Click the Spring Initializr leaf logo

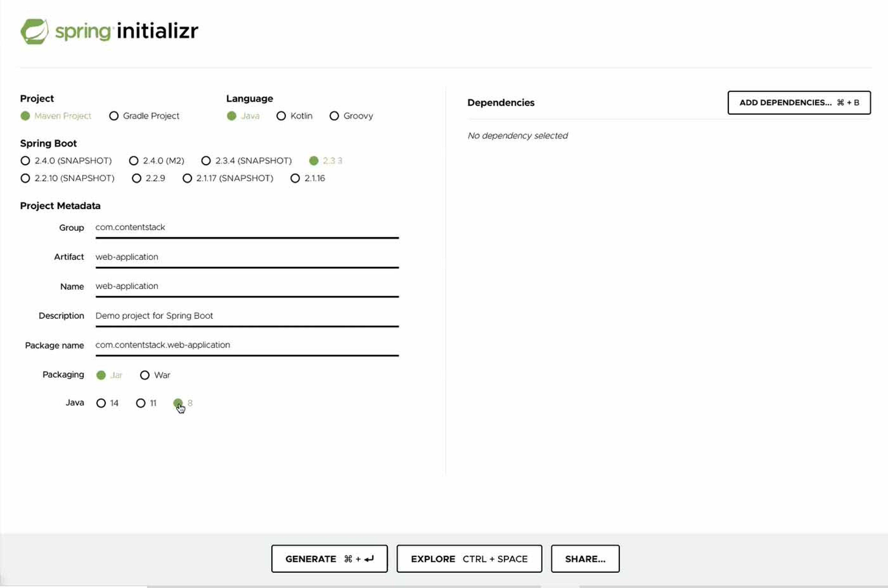pyautogui.click(x=34, y=31)
